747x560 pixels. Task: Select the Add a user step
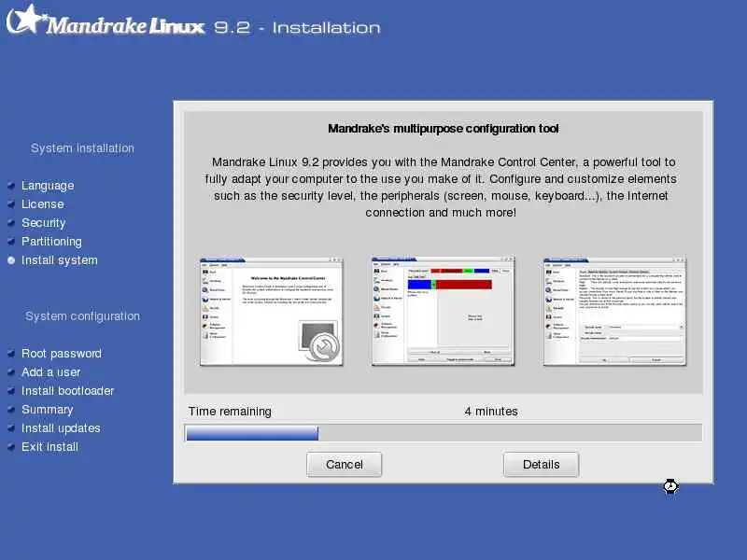tap(51, 371)
